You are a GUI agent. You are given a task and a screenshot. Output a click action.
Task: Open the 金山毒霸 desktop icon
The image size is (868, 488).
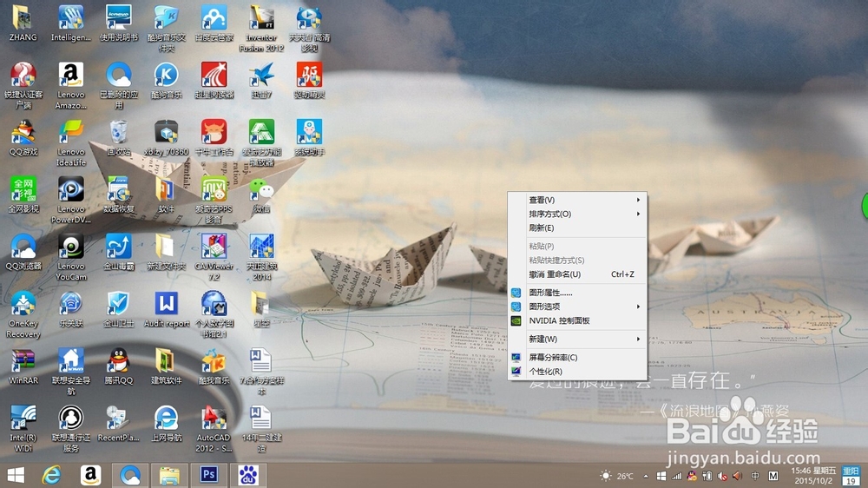pos(118,252)
